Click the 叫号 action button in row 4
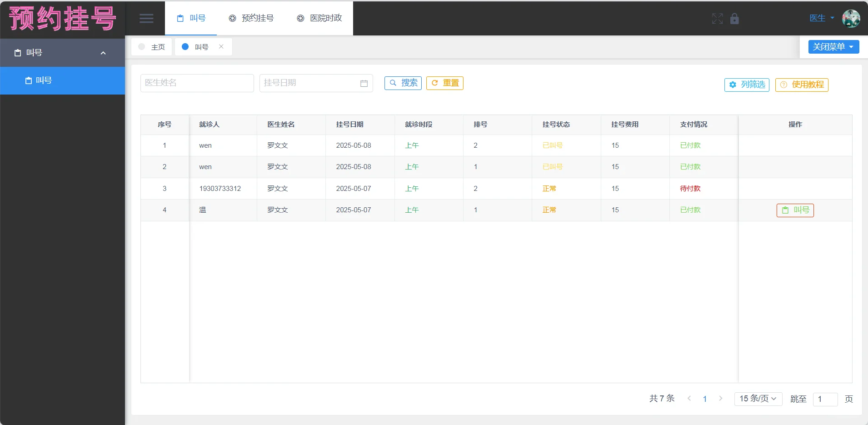Viewport: 868px width, 425px height. (x=795, y=210)
